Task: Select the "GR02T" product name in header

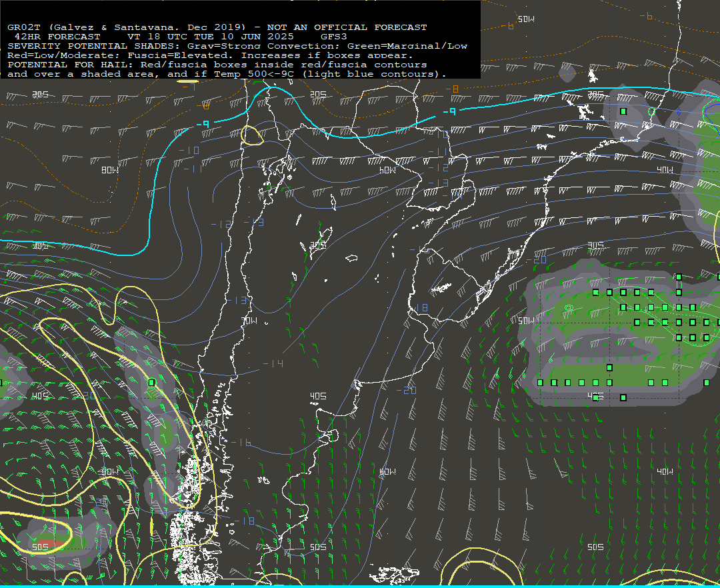Action: point(24,27)
